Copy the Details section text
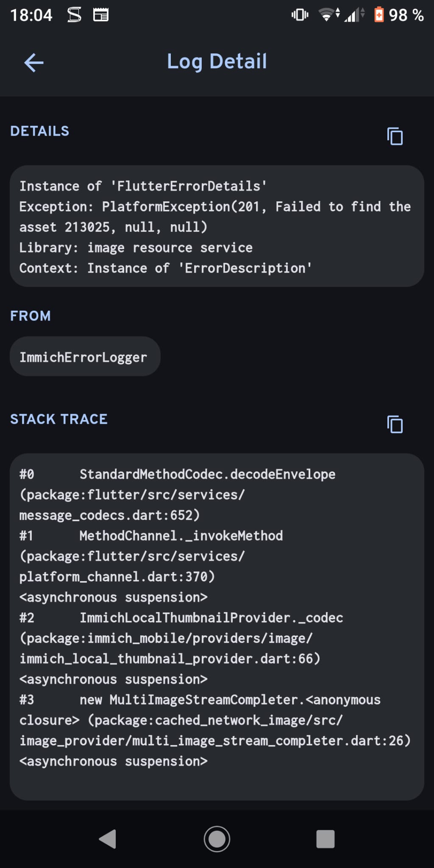The height and width of the screenshot is (868, 434). click(x=395, y=136)
